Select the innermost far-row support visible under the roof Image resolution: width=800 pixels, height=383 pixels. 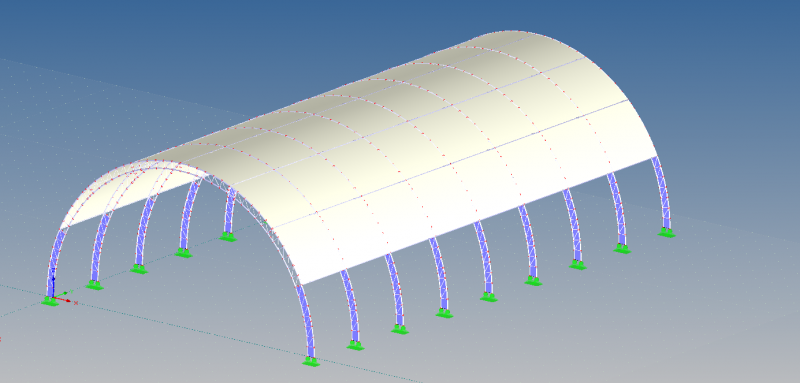228,237
